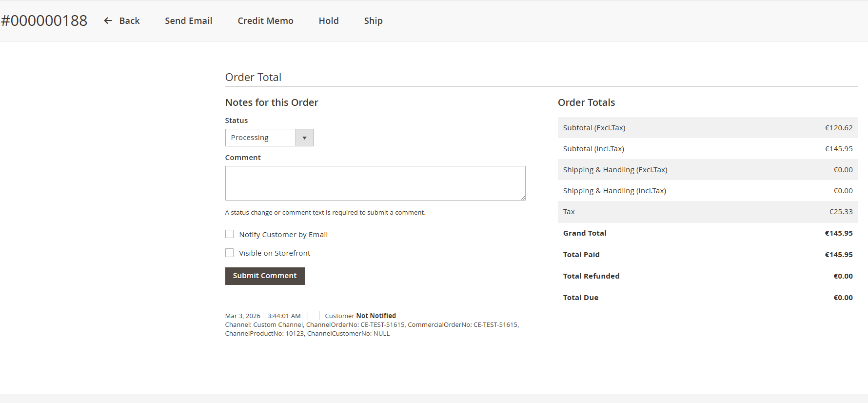Click the Order Totals heading

(x=586, y=102)
